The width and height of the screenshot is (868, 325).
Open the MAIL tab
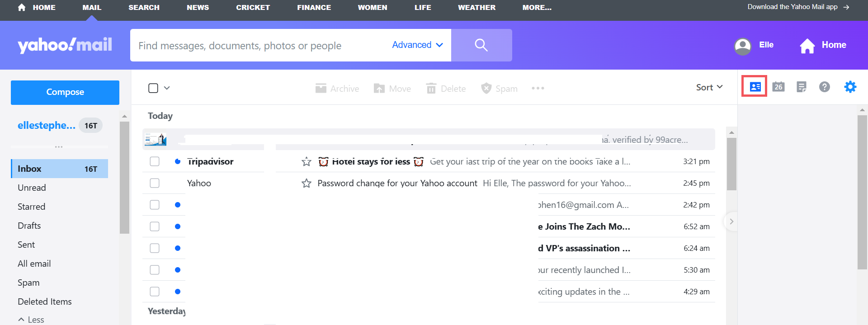pos(92,7)
